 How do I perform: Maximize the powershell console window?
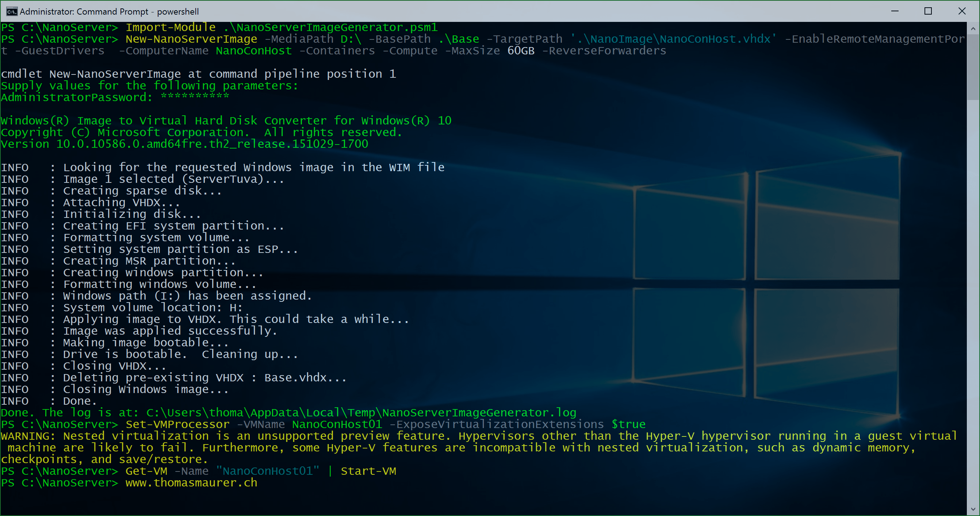pyautogui.click(x=928, y=11)
